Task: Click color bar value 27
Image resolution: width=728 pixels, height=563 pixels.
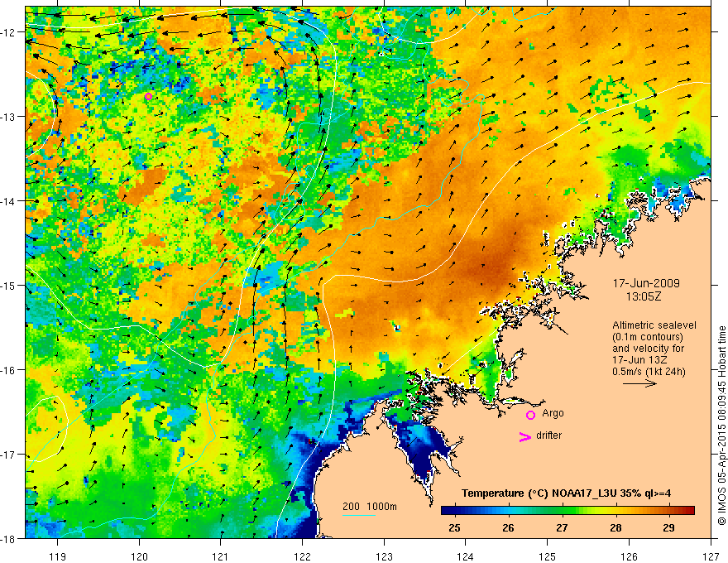Action: coord(562,527)
